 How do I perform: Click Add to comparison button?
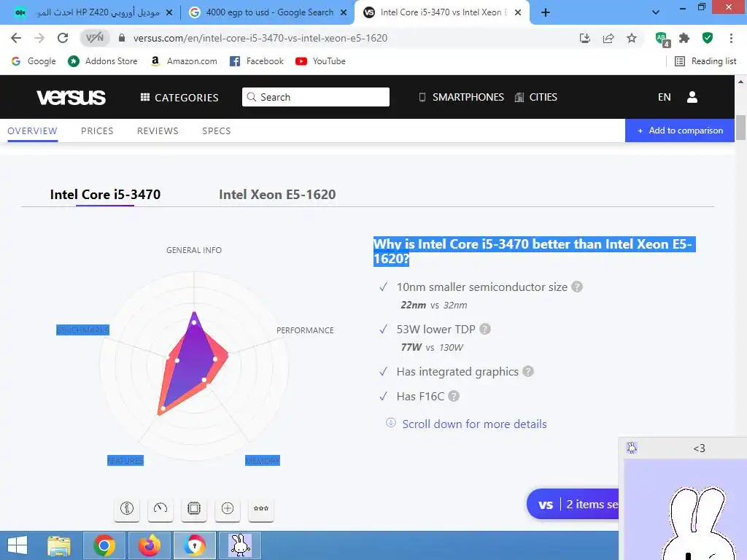tap(680, 131)
